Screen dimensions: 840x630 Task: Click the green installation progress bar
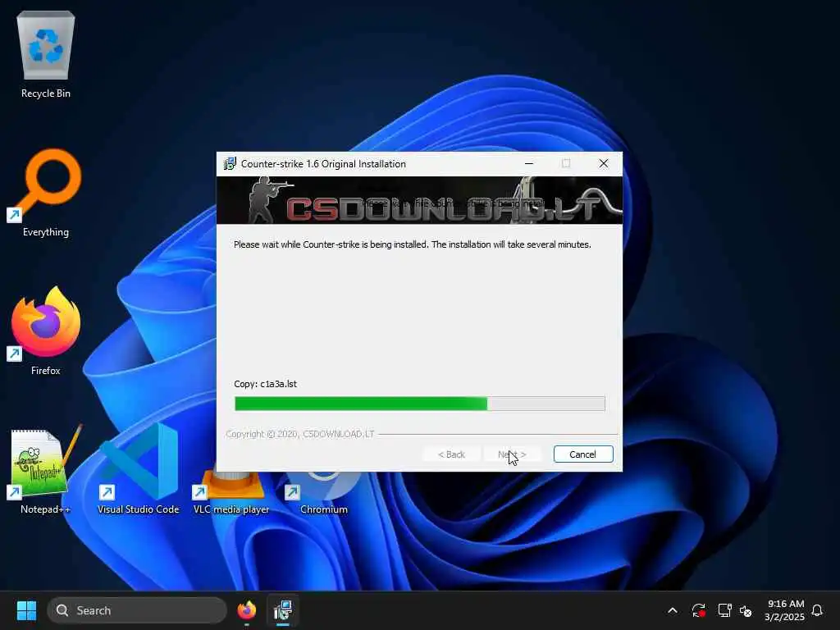point(419,404)
